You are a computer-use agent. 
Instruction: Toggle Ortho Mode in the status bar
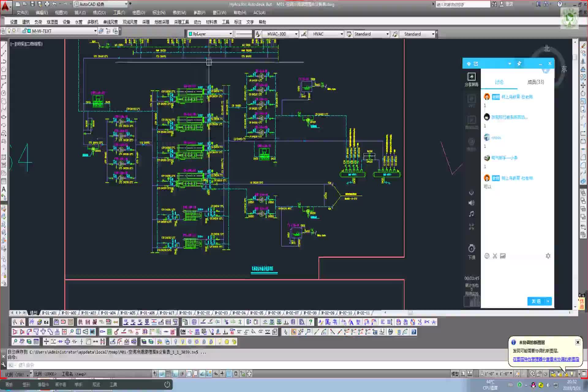(175, 374)
